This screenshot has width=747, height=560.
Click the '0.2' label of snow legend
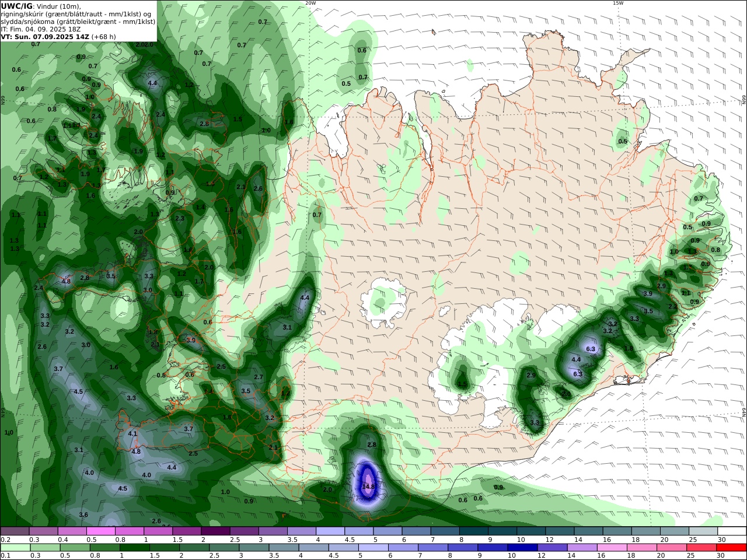(5, 540)
